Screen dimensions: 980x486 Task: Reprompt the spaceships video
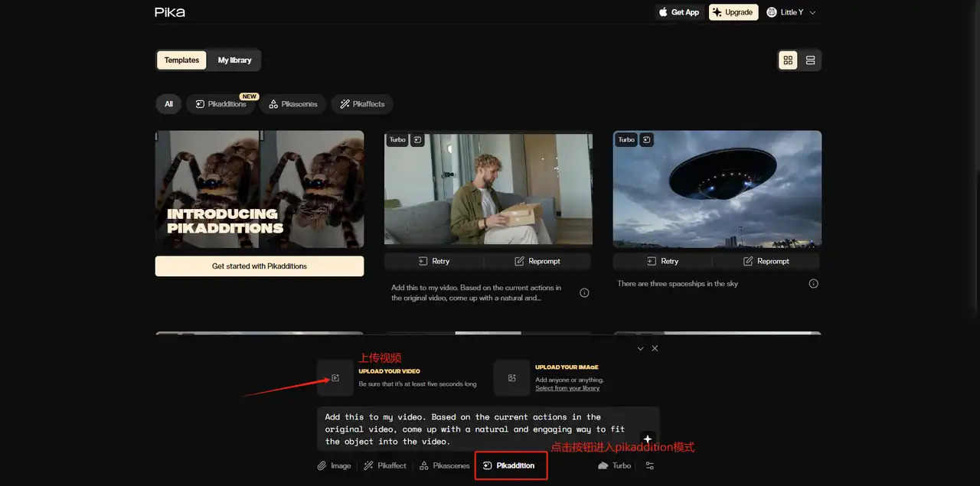click(x=766, y=261)
